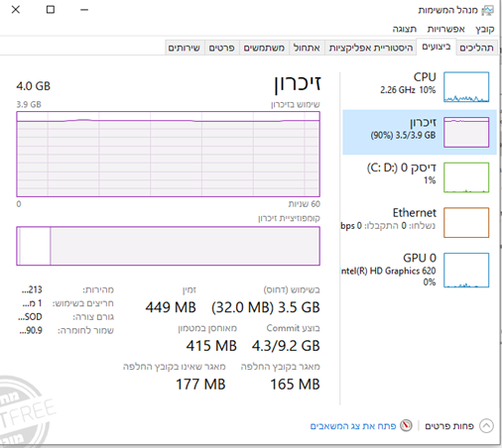Click the memory composition bar

[x=168, y=246]
